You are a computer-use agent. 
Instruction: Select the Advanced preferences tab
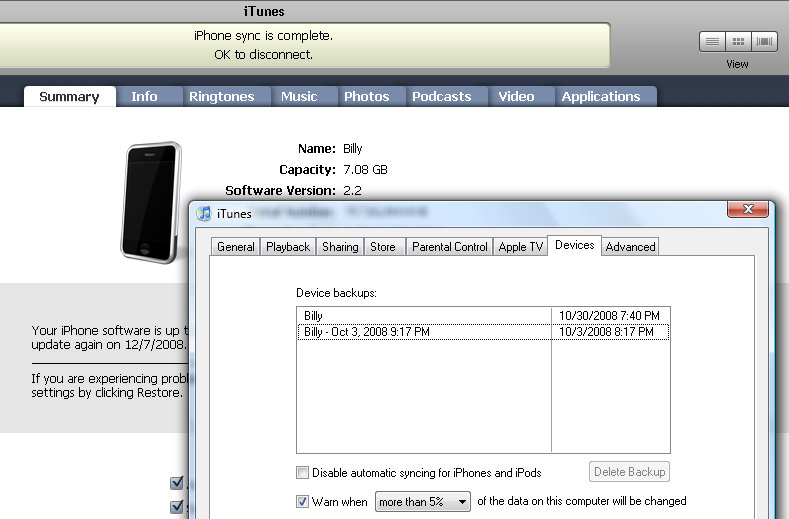[630, 247]
